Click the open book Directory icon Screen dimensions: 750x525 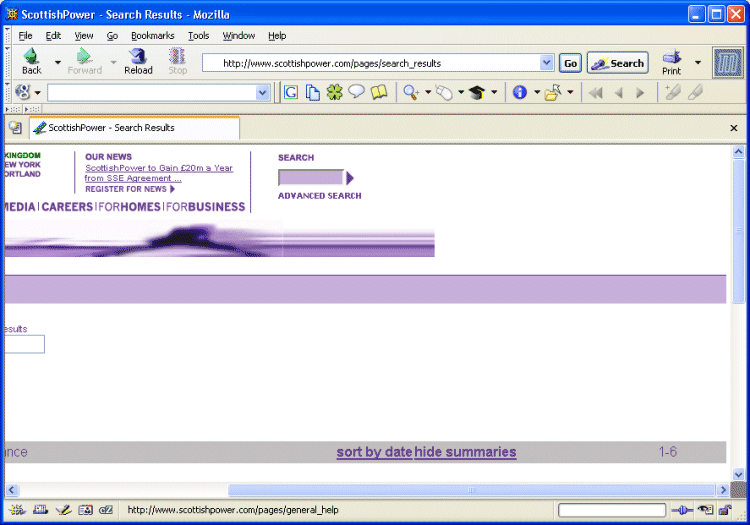[x=379, y=92]
